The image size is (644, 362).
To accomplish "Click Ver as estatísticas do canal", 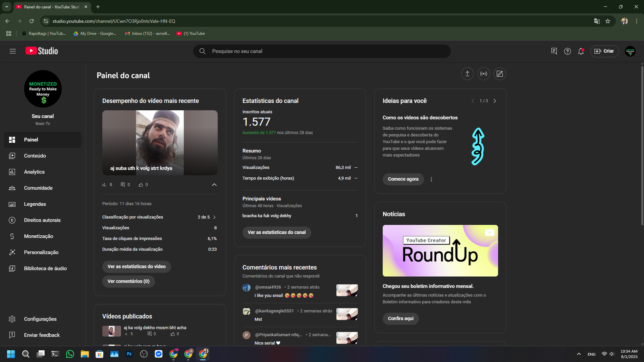I will tap(277, 232).
